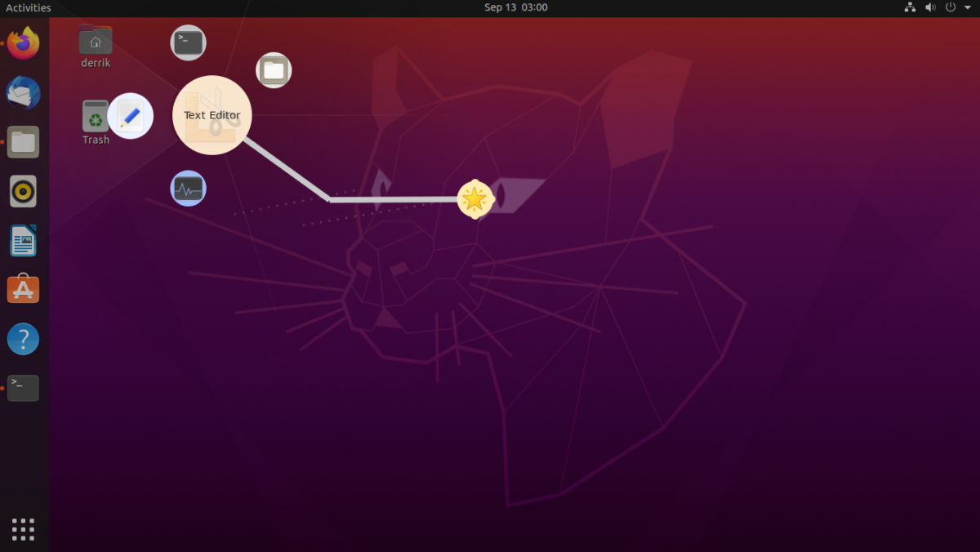The image size is (980, 552).
Task: Open the terminal item in the pie menu
Action: pyautogui.click(x=188, y=42)
